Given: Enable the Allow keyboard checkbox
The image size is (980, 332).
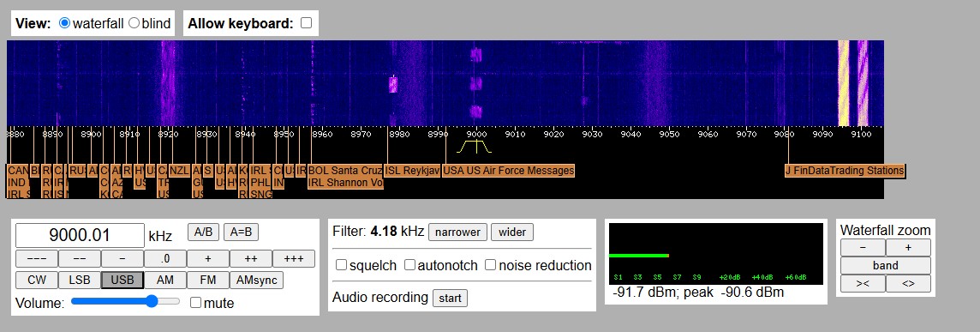Looking at the screenshot, I should (307, 23).
